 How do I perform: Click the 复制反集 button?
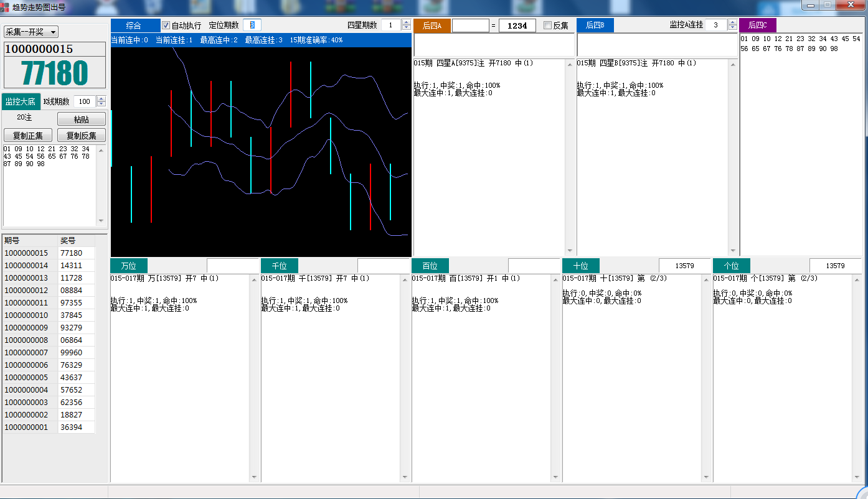click(81, 135)
